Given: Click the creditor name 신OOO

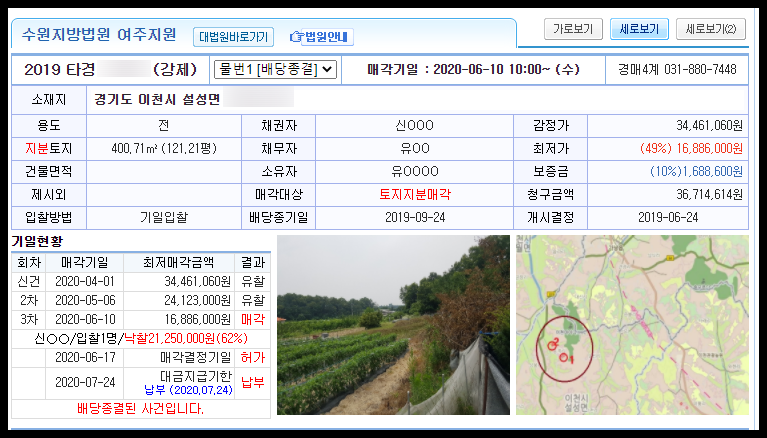Looking at the screenshot, I should [415, 126].
